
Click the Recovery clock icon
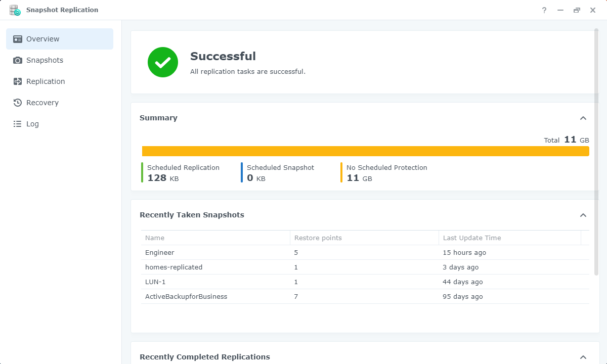pos(18,103)
